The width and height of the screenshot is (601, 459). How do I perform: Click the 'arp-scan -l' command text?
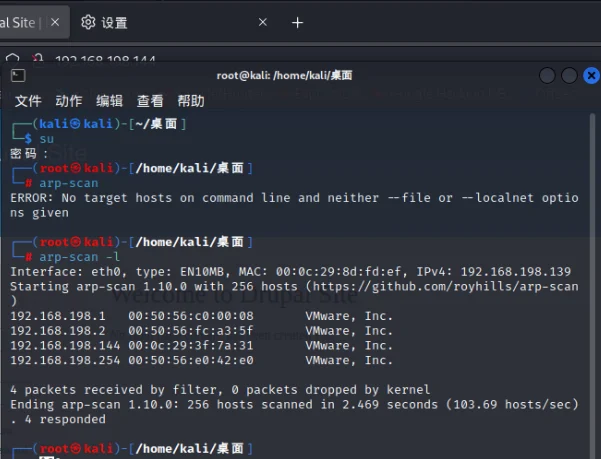[80, 257]
